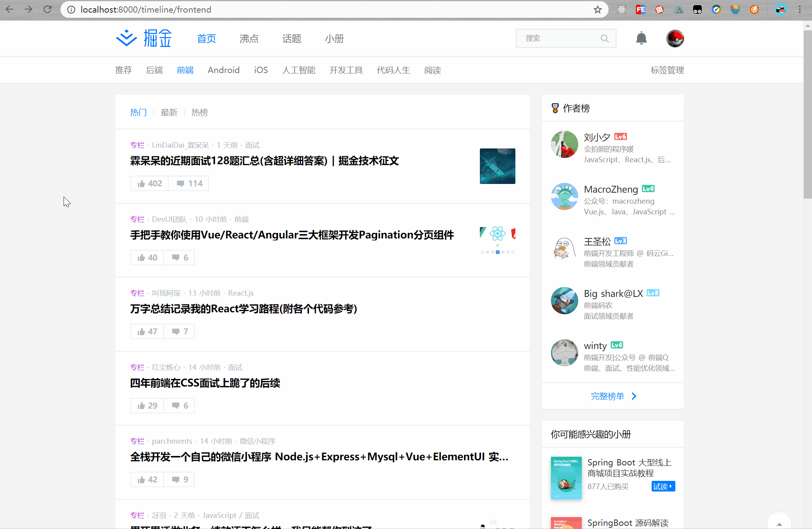Open author 刘小夕 profile link
Viewport: 812px width, 529px height.
597,137
